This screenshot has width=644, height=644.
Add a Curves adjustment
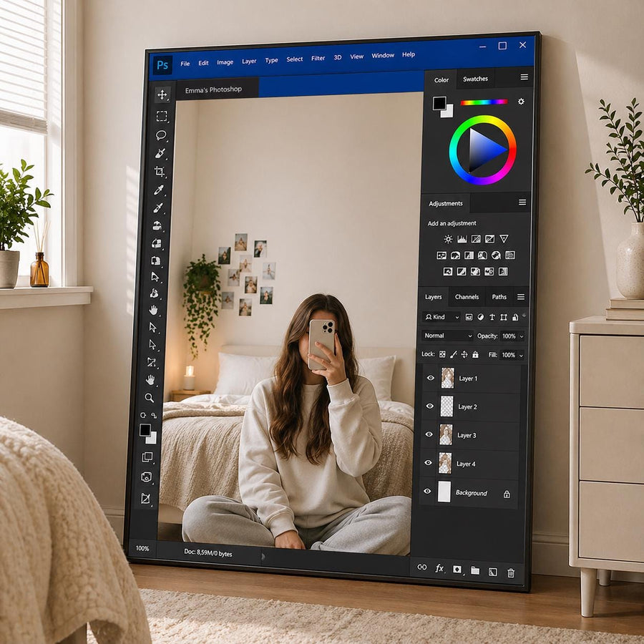pyautogui.click(x=476, y=239)
